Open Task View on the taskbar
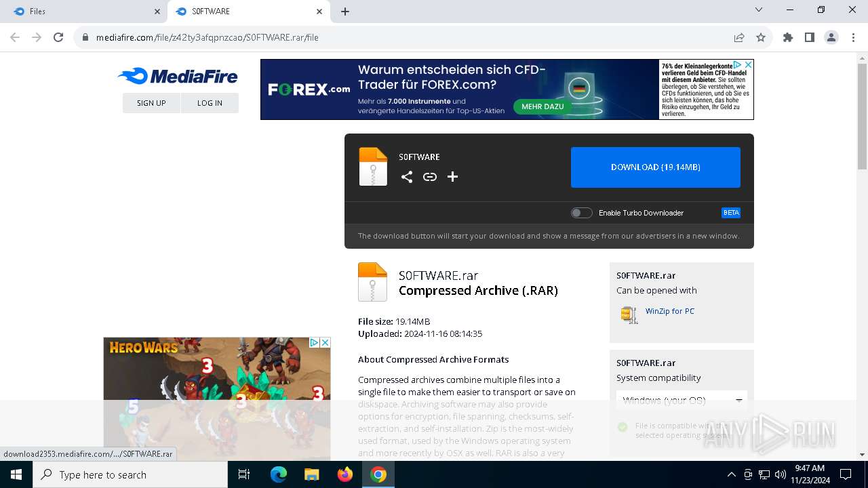This screenshot has height=488, width=868. point(244,474)
